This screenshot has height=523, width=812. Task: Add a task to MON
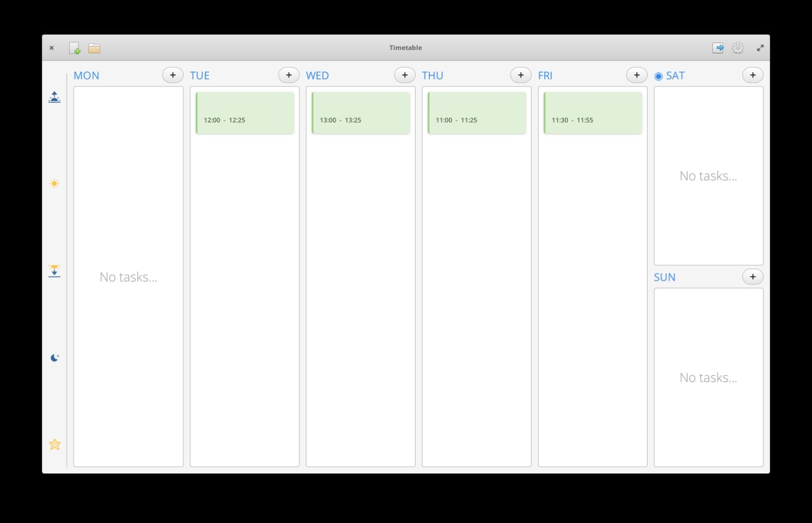coord(173,75)
